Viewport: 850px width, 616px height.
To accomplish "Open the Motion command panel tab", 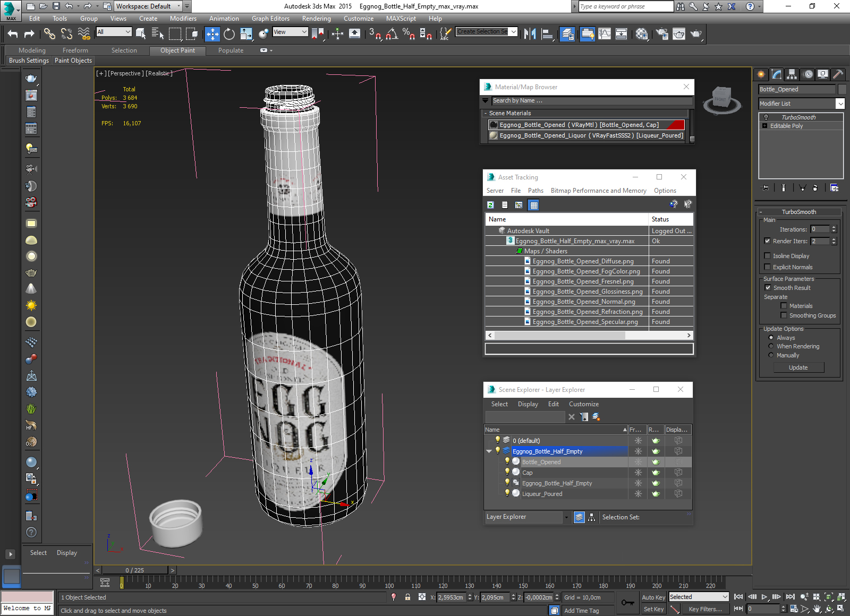I will coord(807,74).
